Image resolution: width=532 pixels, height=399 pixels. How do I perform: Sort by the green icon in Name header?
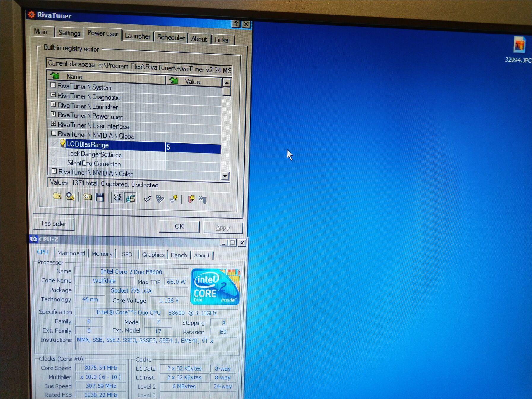tap(55, 76)
